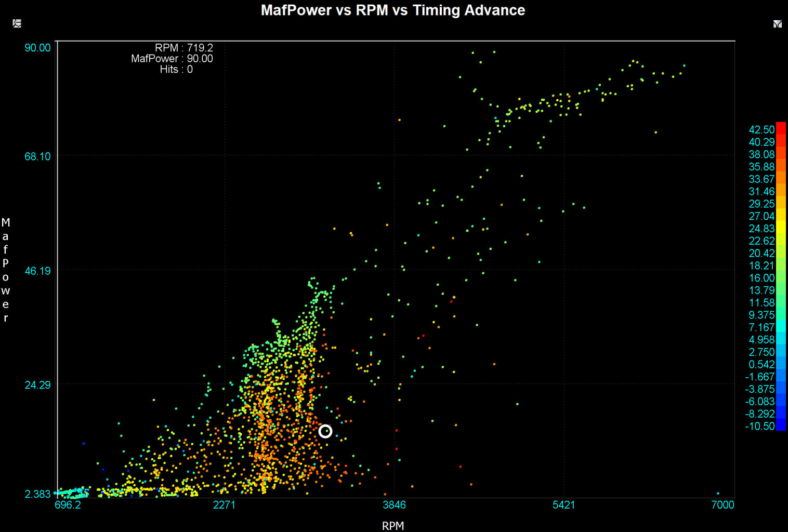Viewport: 788px width, 532px height.
Task: Click the Hits : 0 readout text
Action: tap(176, 70)
